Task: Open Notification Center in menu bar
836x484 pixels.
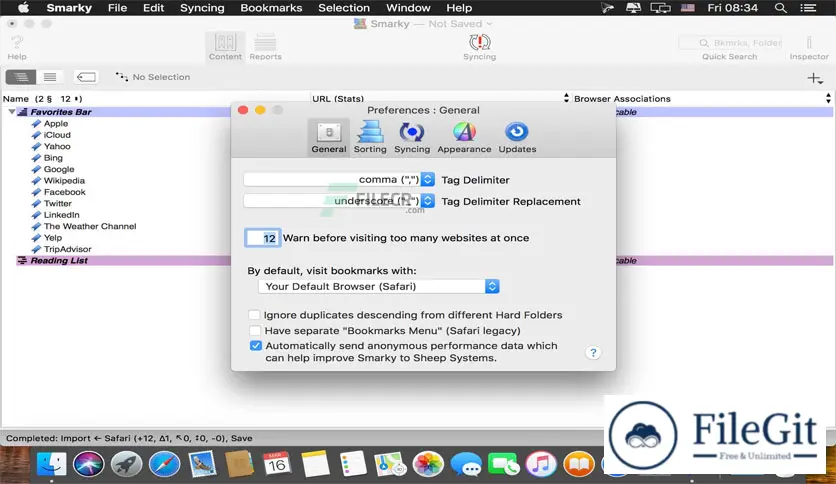Action: pos(808,8)
